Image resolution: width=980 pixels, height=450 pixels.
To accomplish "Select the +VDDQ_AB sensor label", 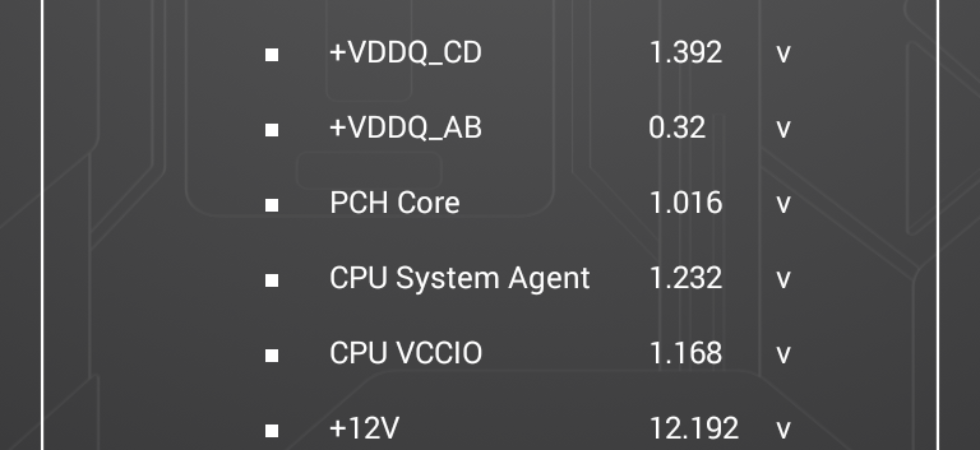I will point(406,129).
